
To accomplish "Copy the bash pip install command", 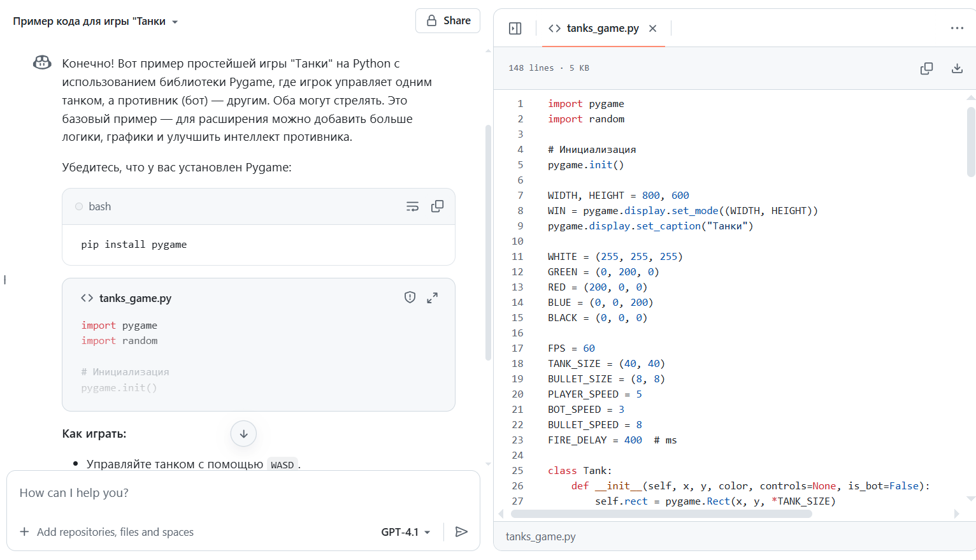I will click(x=437, y=206).
